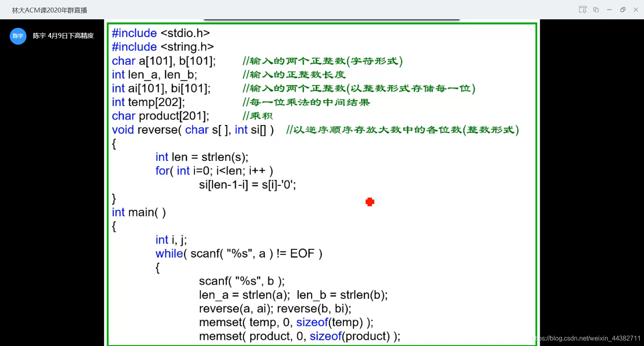Viewport: 644px width, 346px height.
Task: Click the memset( product, 0, sizeof(product) ) line
Action: pyautogui.click(x=300, y=336)
